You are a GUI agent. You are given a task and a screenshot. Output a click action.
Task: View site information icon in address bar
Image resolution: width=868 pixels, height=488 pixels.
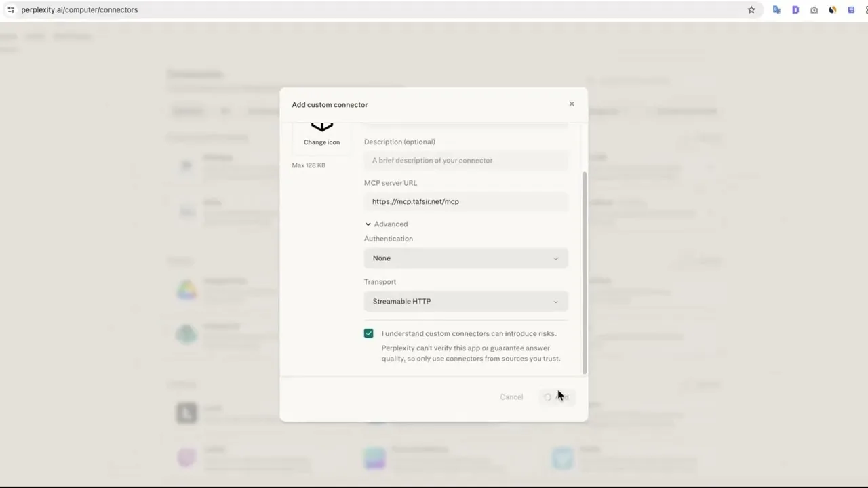[x=11, y=9]
